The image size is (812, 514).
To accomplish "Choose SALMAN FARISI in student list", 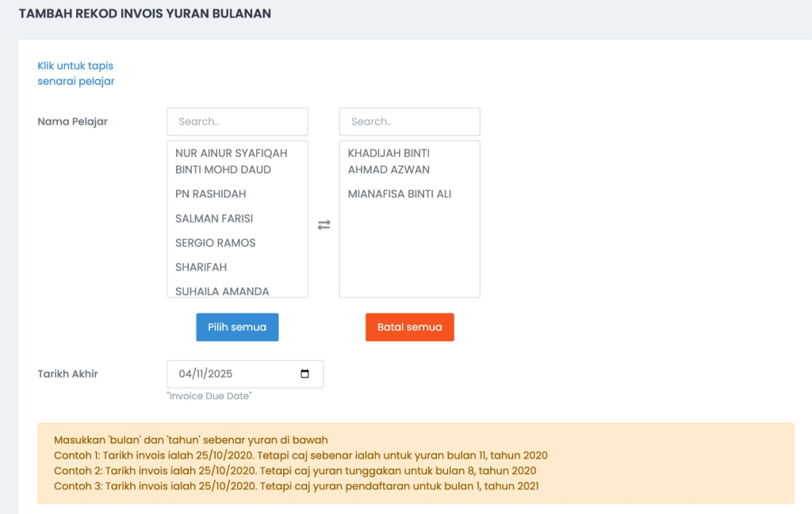I will [214, 219].
